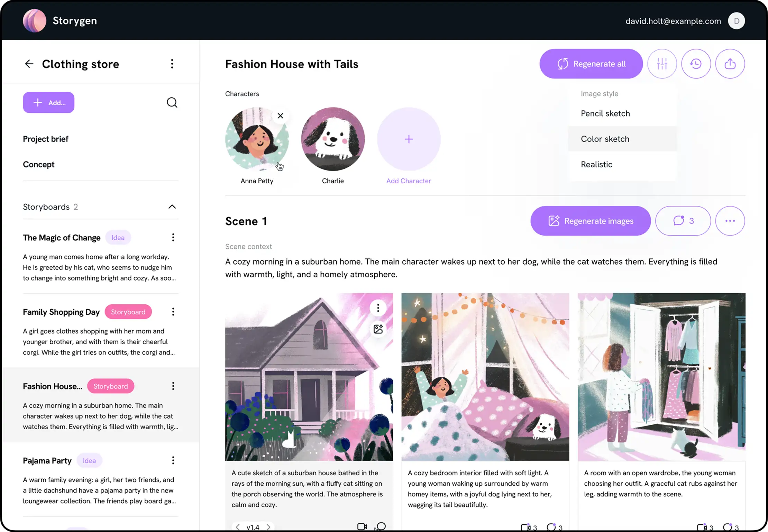Go back with the arrow beside Clothing store
Screen dimensions: 768x532
click(29, 64)
